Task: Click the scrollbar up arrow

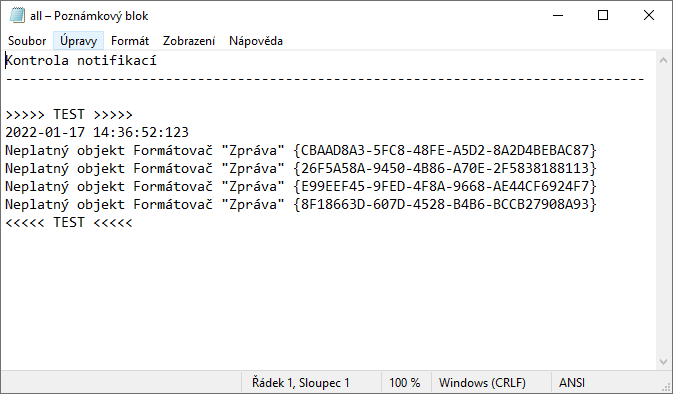Action: click(x=663, y=61)
